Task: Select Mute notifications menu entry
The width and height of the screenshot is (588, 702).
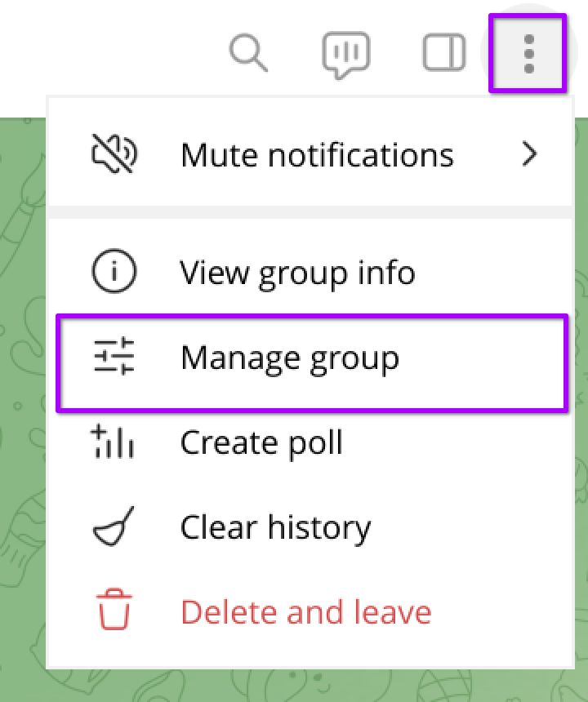Action: pos(317,154)
